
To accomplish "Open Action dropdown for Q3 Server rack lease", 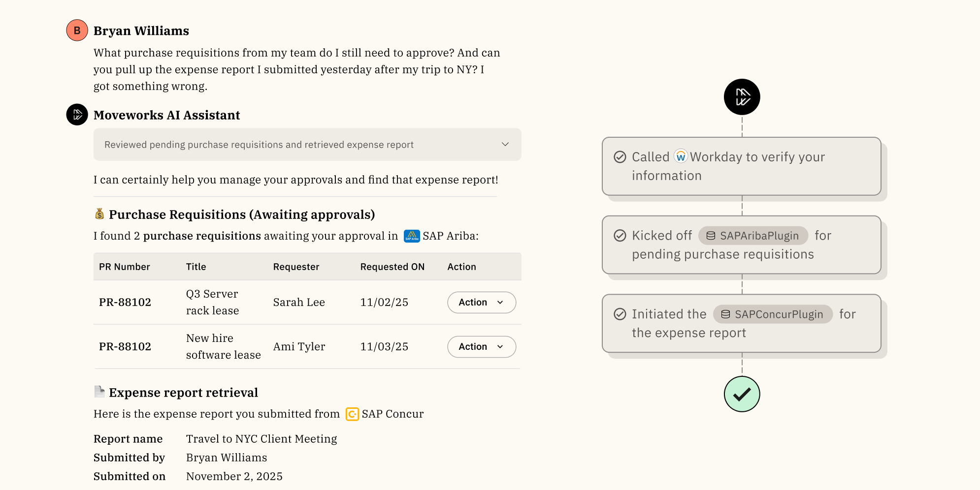I will tap(481, 303).
